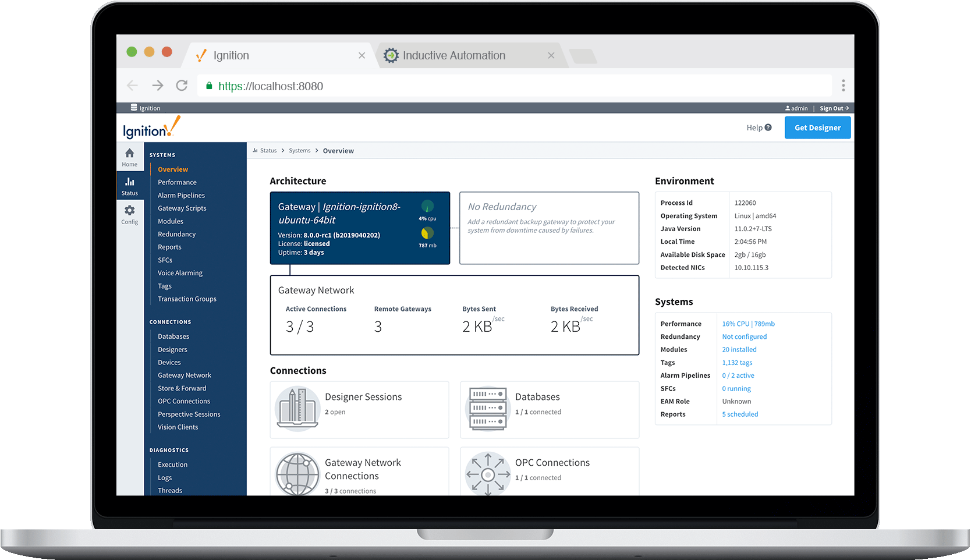
Task: Open the Status section icon
Action: click(x=129, y=182)
